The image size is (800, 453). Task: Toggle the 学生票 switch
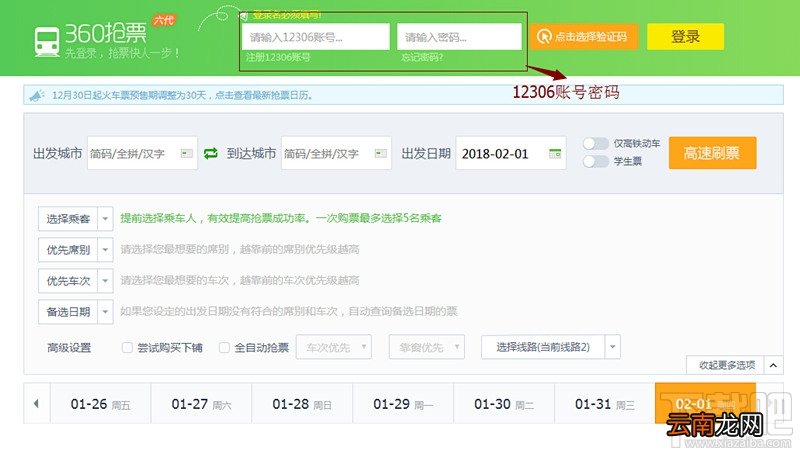[596, 162]
